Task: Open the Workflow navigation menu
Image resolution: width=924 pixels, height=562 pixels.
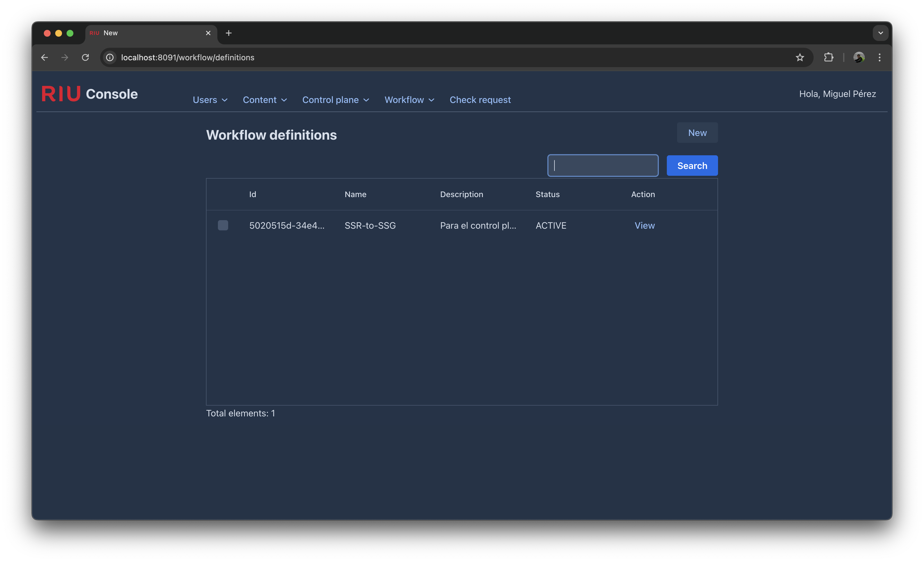Action: 409,100
